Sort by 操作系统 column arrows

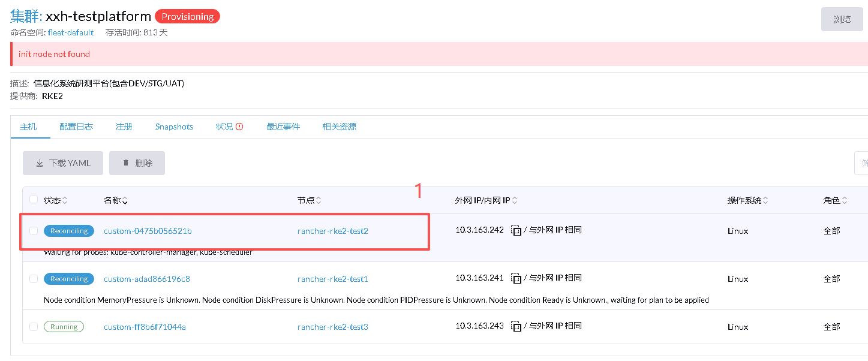765,200
